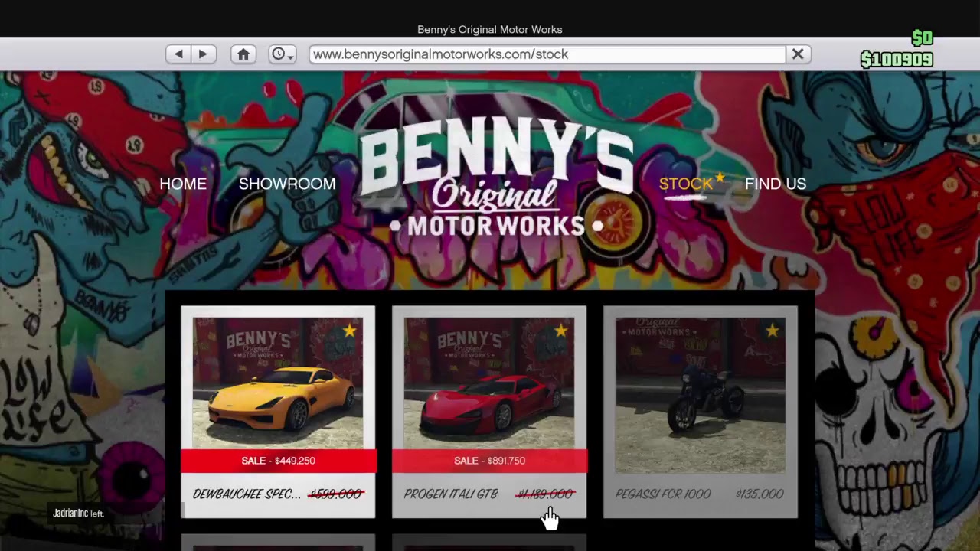
Task: Open the browser home page icon
Action: click(x=243, y=54)
